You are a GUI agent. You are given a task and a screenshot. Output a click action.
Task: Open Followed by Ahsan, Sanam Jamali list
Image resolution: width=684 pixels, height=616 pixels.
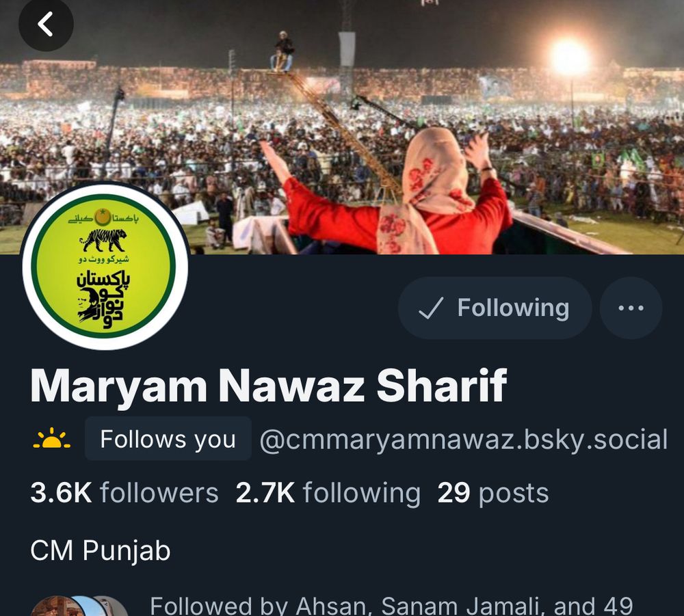[391, 606]
